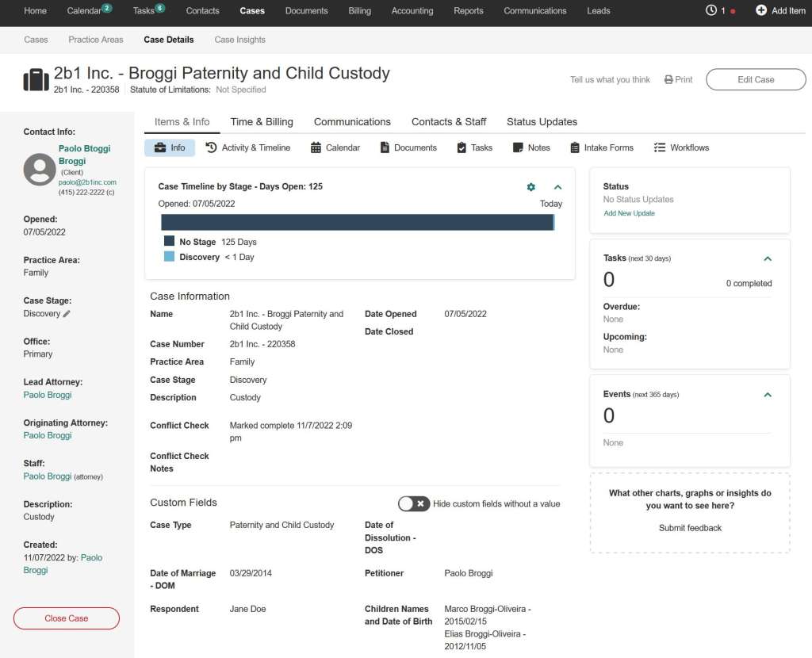Click the Print icon link
The image size is (812, 658).
pos(678,80)
